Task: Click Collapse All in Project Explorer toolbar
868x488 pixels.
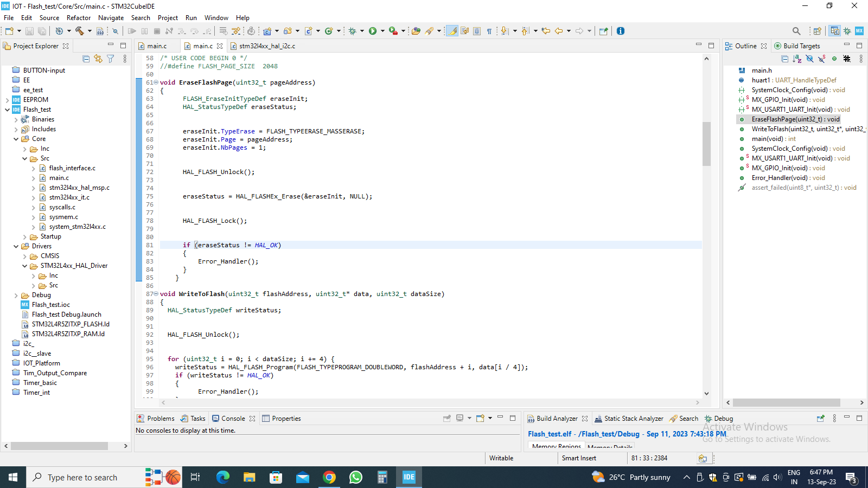Action: tap(86, 59)
